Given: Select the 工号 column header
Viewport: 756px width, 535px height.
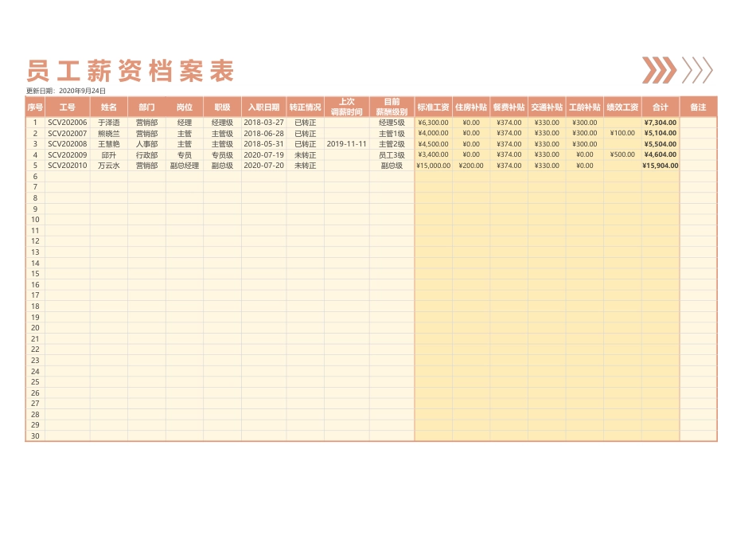Looking at the screenshot, I should (67, 107).
